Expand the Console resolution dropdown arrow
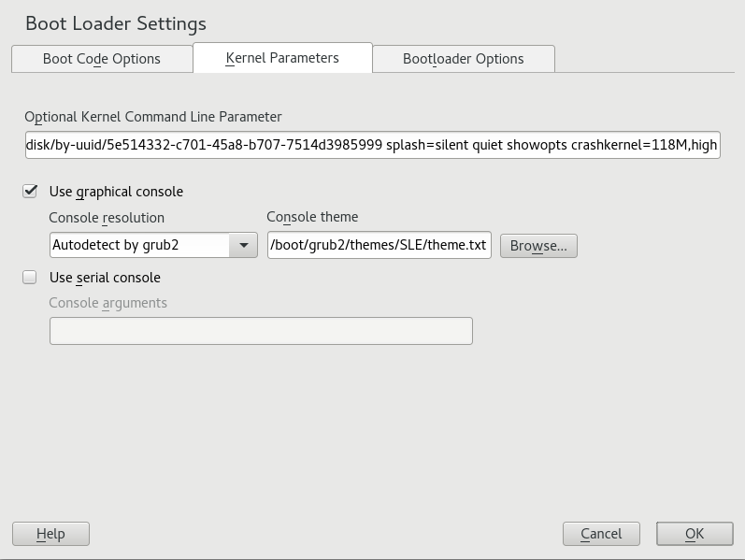The width and height of the screenshot is (745, 560). tap(243, 246)
